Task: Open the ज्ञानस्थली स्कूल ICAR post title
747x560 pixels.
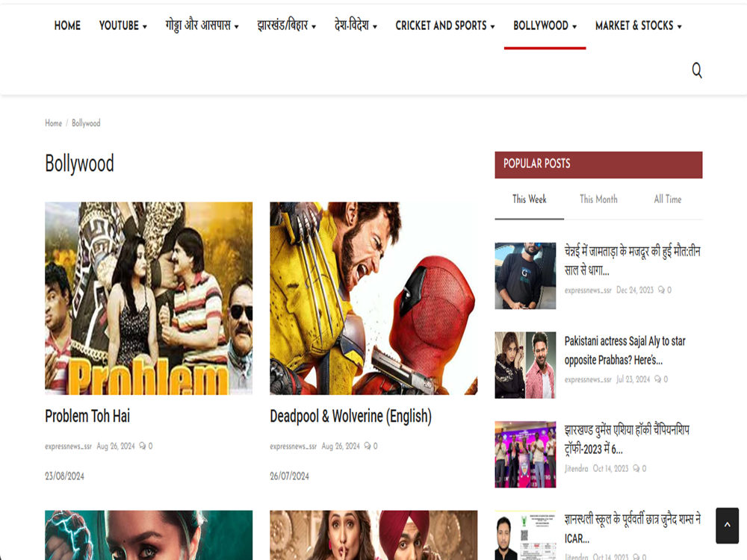Action: tap(632, 529)
